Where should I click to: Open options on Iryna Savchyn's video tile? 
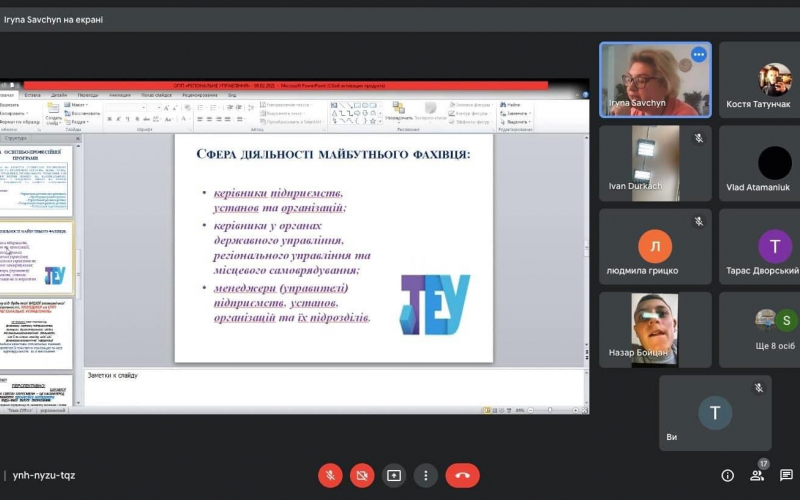click(698, 54)
